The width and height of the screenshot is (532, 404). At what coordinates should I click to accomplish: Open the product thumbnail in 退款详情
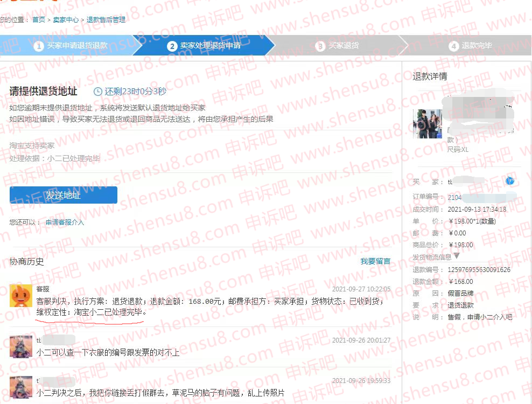pos(427,124)
